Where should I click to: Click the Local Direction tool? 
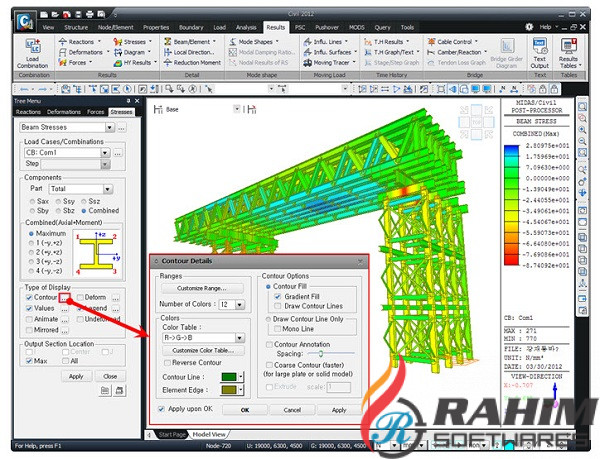(x=189, y=52)
